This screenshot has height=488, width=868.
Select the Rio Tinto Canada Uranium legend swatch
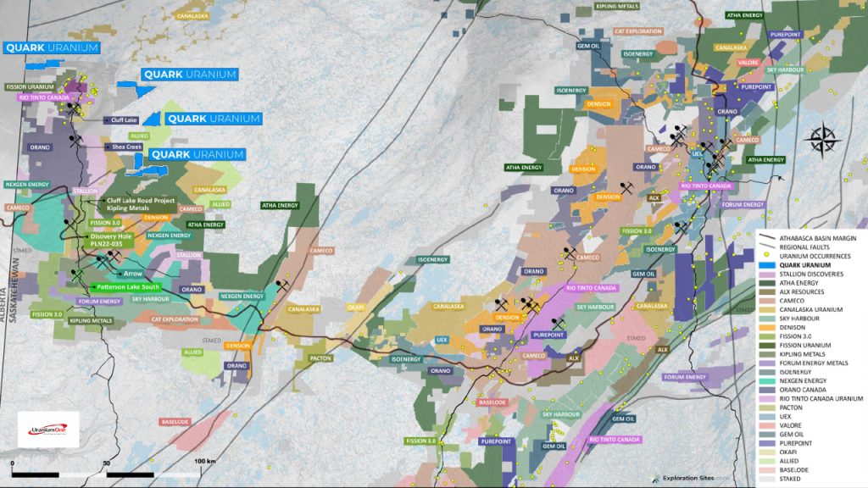pyautogui.click(x=766, y=398)
